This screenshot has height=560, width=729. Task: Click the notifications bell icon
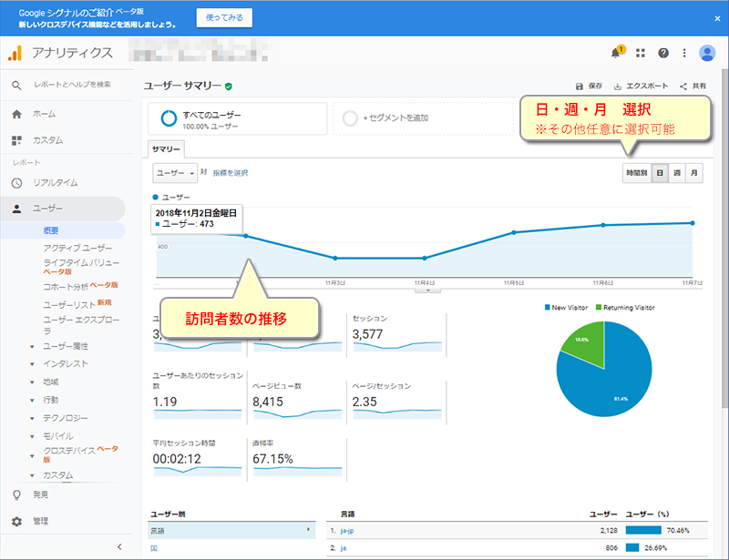(x=616, y=53)
